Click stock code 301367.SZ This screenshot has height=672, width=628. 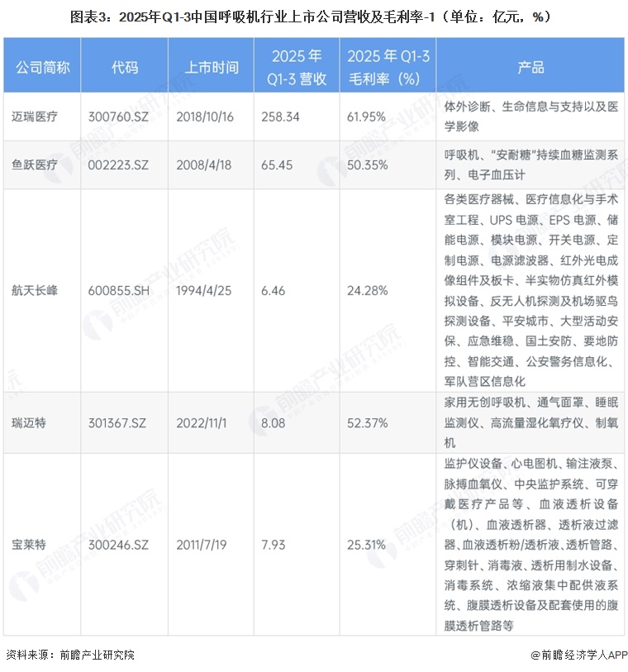117,423
